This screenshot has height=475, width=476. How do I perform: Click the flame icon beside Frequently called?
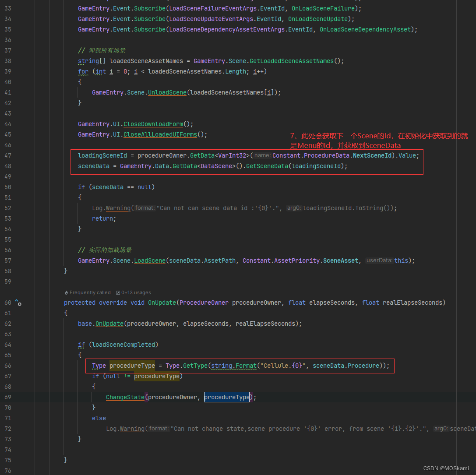66,292
